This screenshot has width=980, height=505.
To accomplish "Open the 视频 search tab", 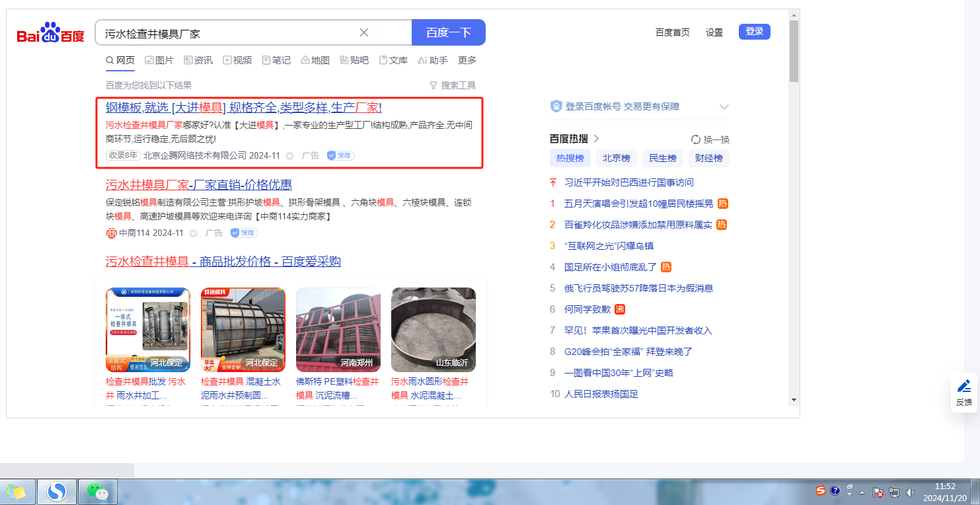I will tap(237, 60).
